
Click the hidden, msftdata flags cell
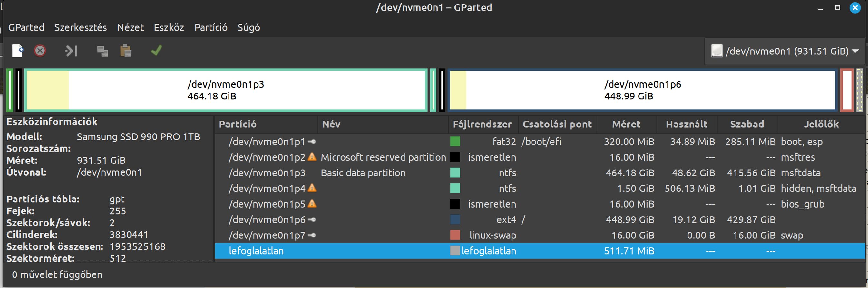tap(818, 189)
